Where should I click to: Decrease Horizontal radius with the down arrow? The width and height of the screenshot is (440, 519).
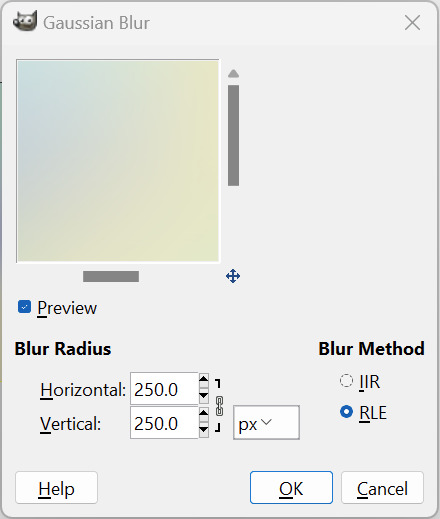(x=204, y=396)
